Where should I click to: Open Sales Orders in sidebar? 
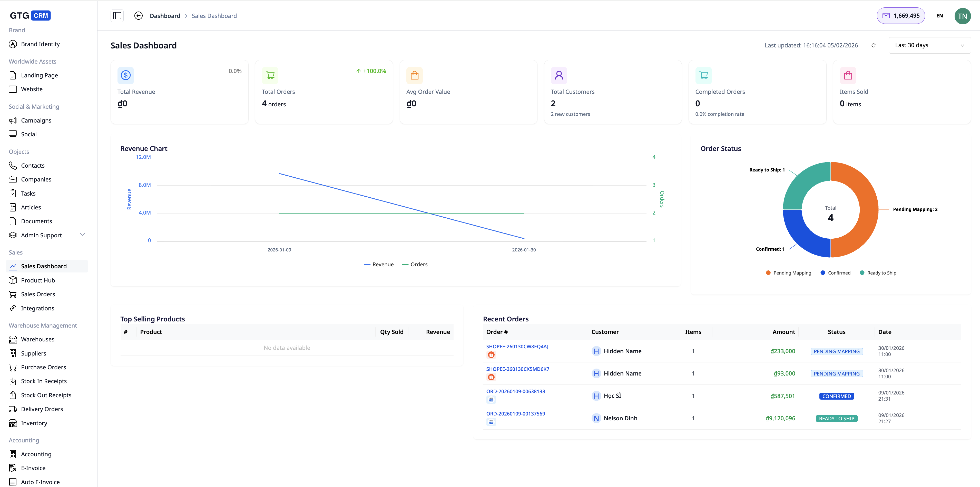(x=38, y=294)
